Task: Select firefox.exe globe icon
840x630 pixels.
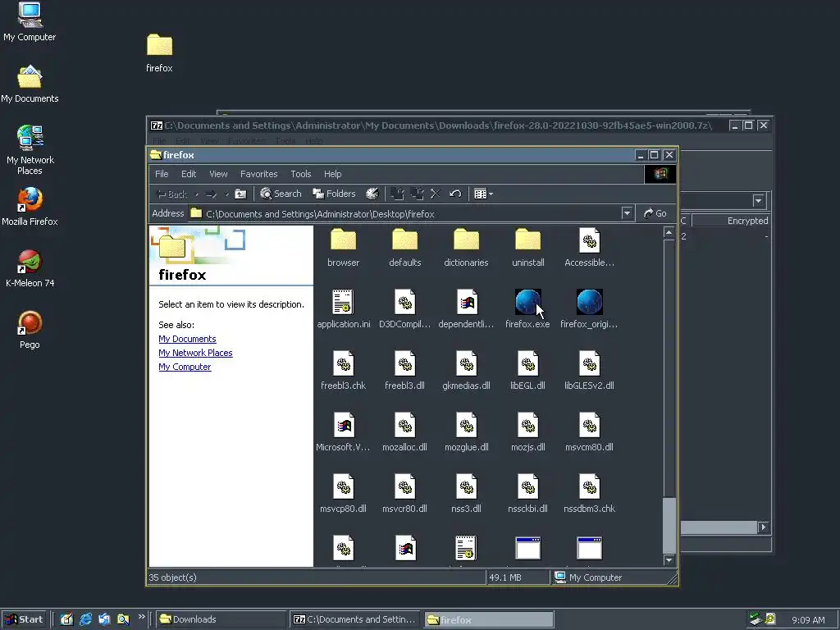Action: click(527, 302)
